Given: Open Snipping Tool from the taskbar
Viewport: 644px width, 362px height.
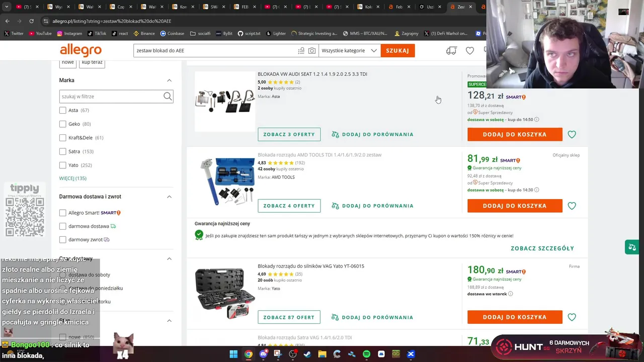Looking at the screenshot, I should click(278, 354).
